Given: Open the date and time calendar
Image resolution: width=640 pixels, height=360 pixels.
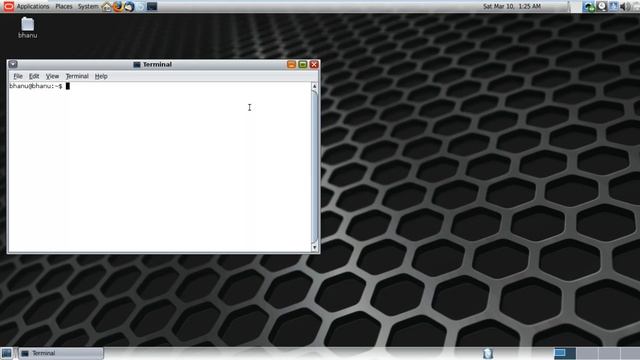Looking at the screenshot, I should tap(512, 7).
